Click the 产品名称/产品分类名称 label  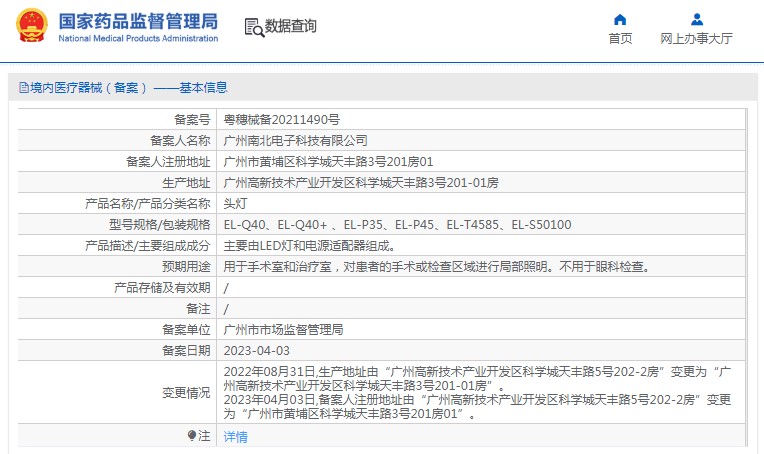[148, 204]
